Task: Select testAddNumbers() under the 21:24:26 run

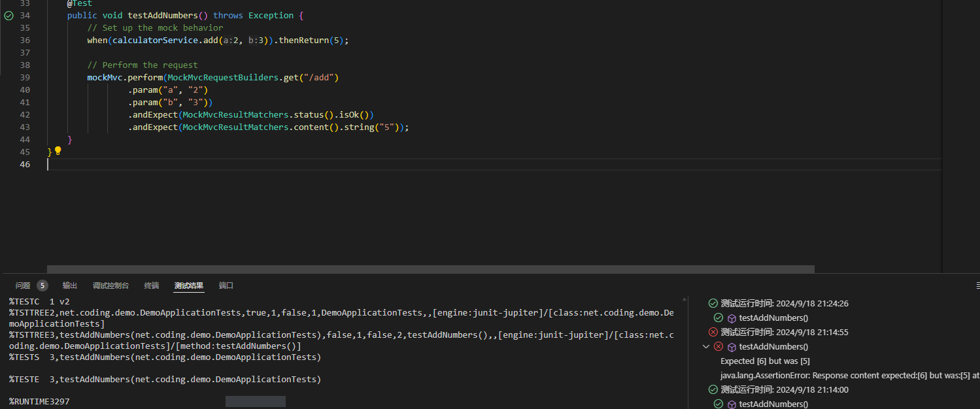Action: [773, 318]
